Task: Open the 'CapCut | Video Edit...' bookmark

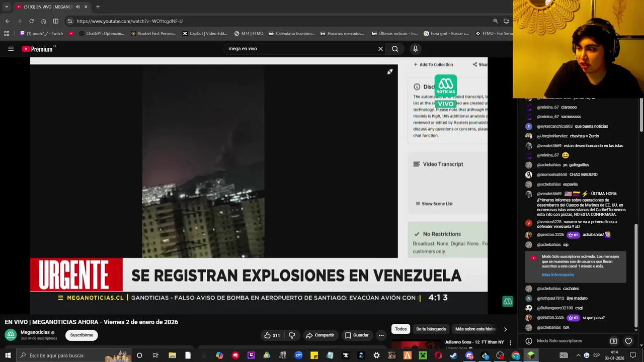Action: [x=205, y=34]
